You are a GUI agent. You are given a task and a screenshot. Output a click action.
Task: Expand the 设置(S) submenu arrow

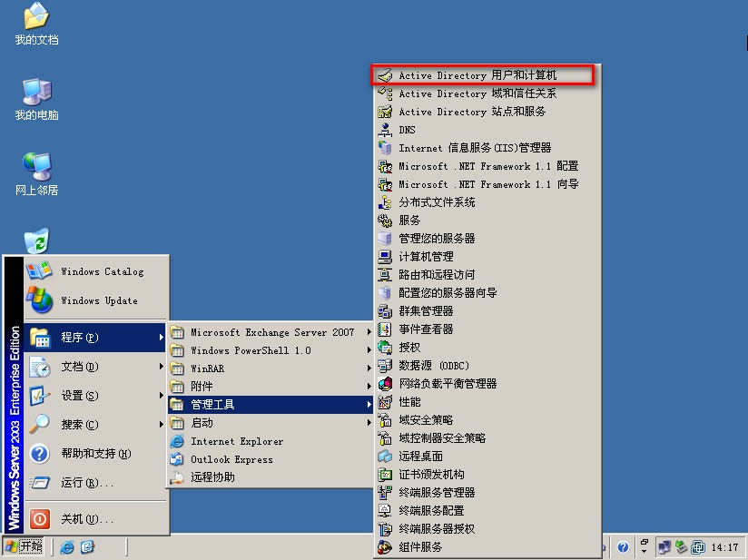(x=162, y=396)
